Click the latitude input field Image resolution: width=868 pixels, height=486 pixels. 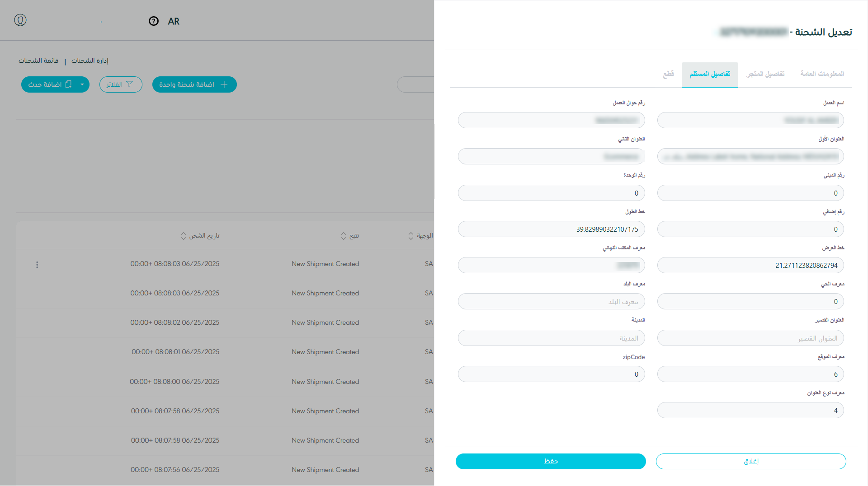pyautogui.click(x=750, y=265)
